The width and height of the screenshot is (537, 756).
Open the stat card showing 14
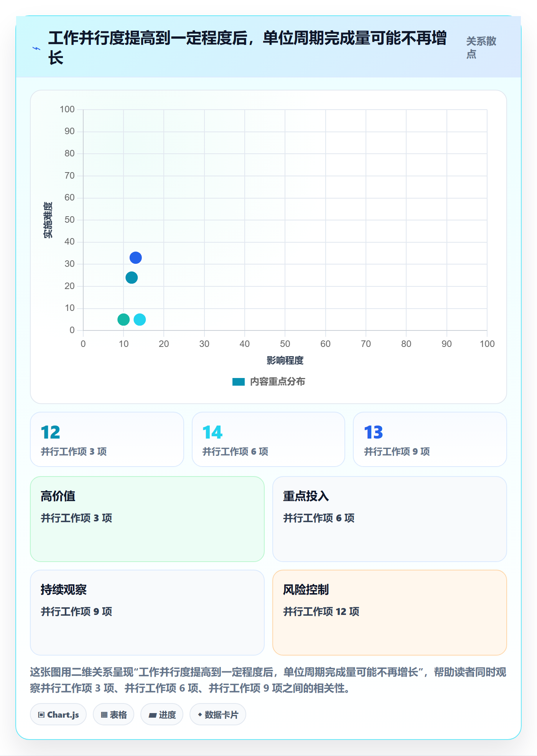tap(268, 439)
